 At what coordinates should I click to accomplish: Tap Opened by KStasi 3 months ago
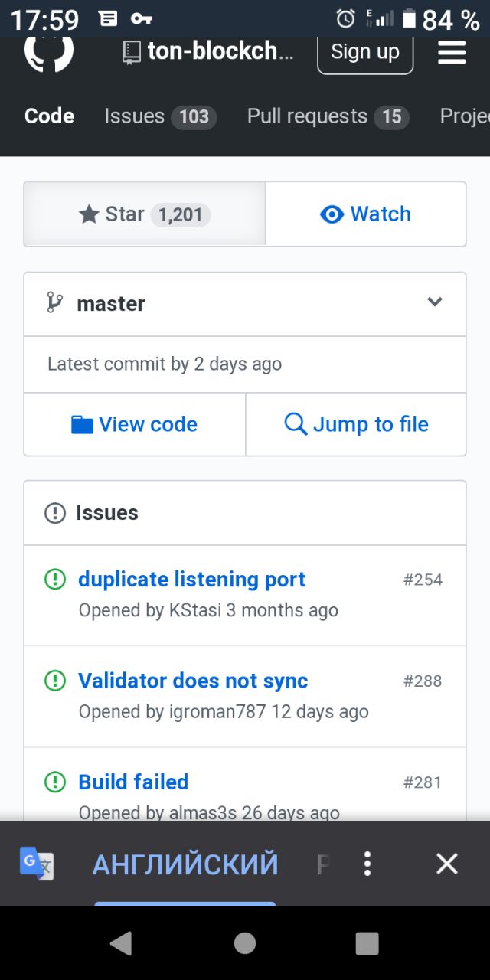pos(208,610)
